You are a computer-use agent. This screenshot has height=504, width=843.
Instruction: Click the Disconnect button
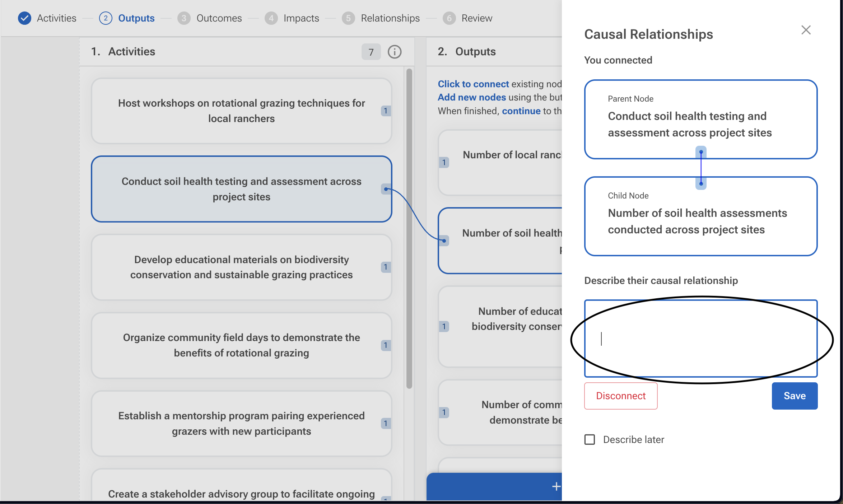[x=621, y=396]
